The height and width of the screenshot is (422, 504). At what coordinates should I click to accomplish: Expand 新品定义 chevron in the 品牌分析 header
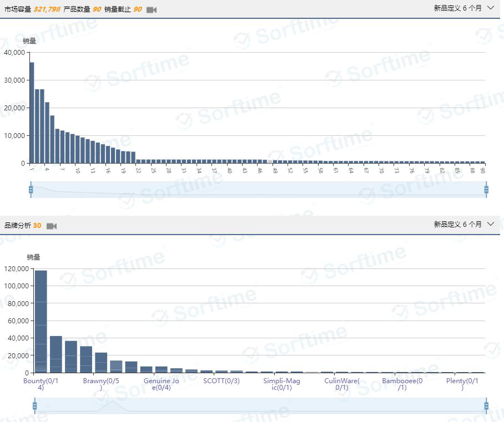tap(490, 224)
